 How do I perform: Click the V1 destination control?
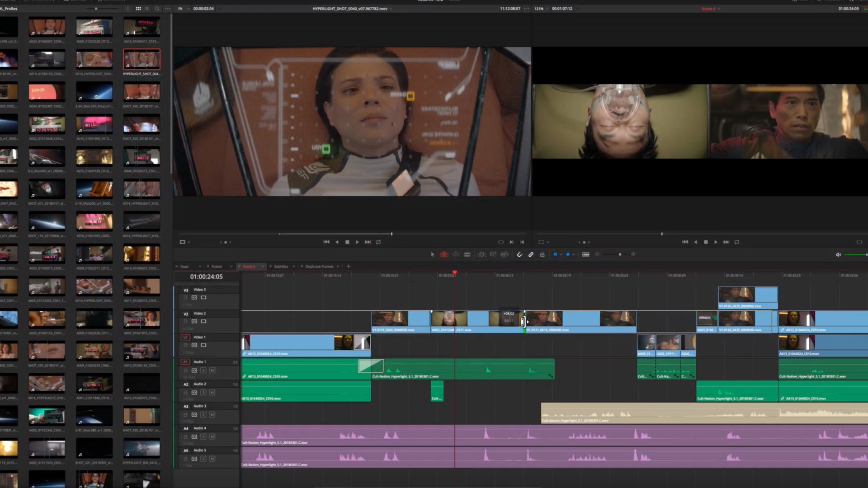tap(185, 337)
